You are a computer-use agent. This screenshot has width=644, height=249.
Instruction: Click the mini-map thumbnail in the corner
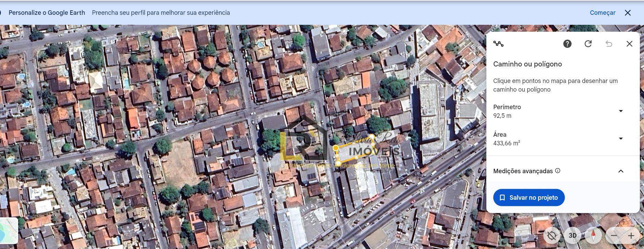point(9,230)
